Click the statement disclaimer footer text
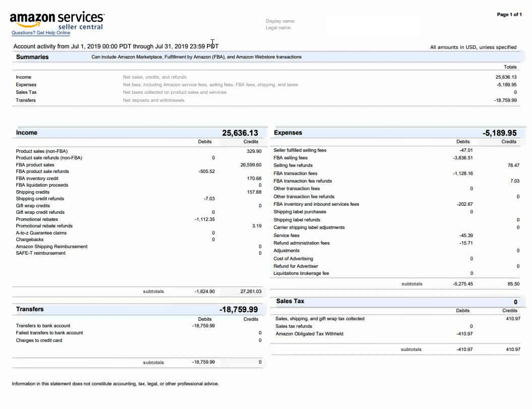 click(x=115, y=384)
